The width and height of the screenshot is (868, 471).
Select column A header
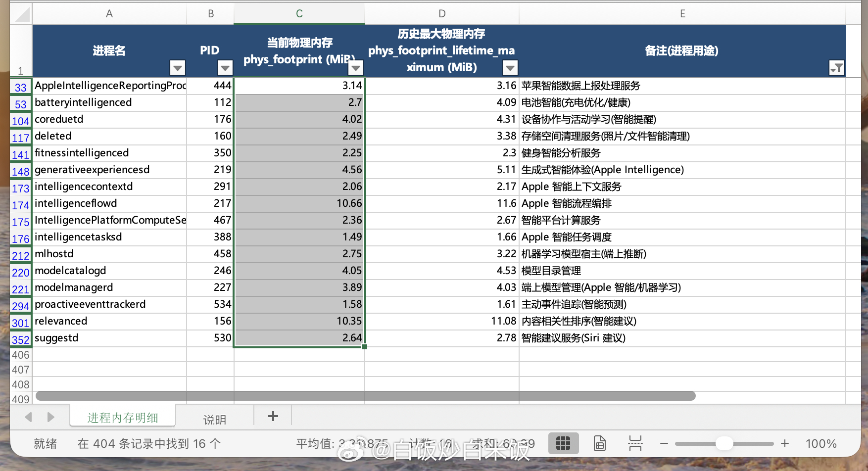(109, 14)
